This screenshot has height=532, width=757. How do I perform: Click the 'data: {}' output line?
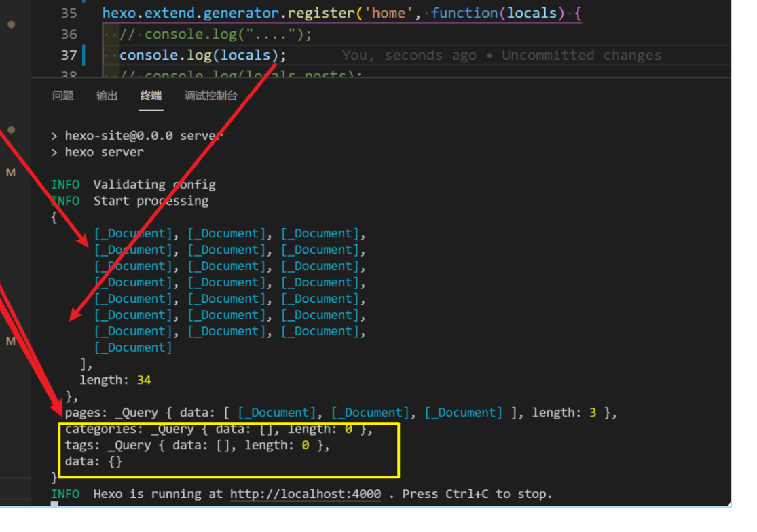coord(94,461)
